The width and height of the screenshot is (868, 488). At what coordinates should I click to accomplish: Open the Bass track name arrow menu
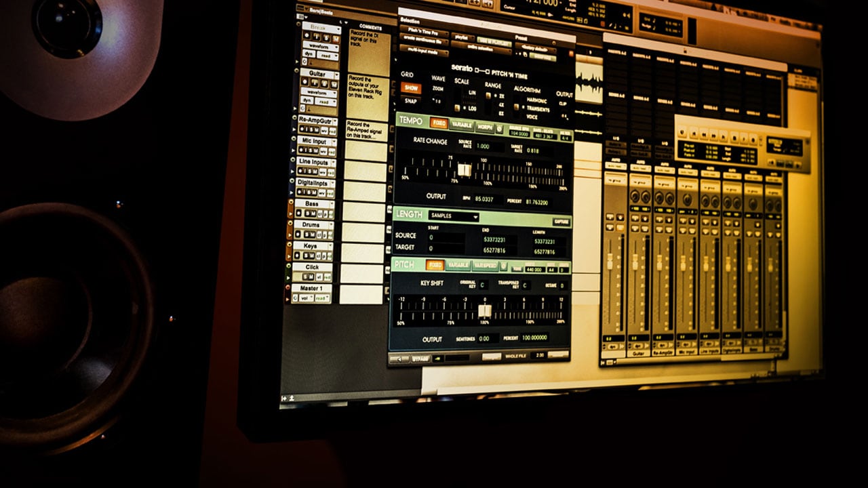coord(332,204)
